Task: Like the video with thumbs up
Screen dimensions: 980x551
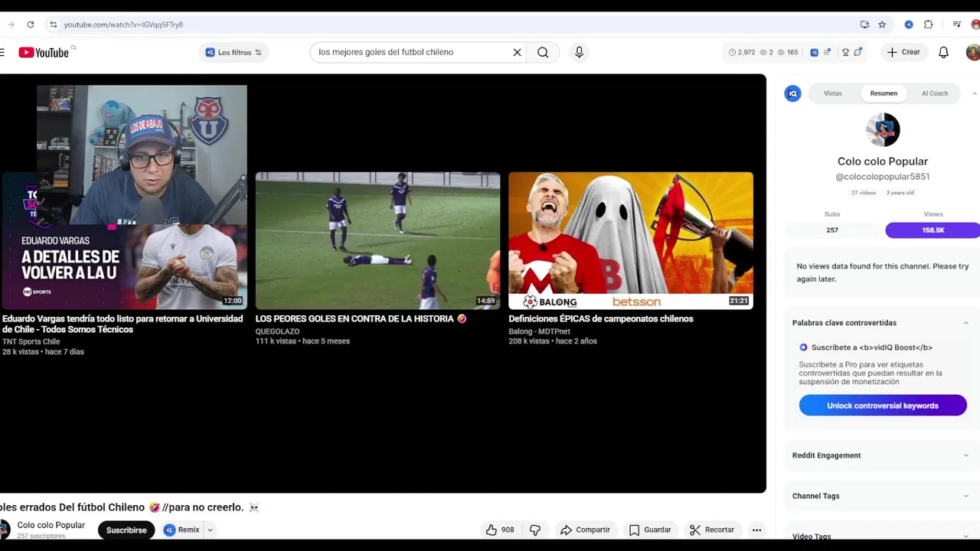Action: pos(500,530)
